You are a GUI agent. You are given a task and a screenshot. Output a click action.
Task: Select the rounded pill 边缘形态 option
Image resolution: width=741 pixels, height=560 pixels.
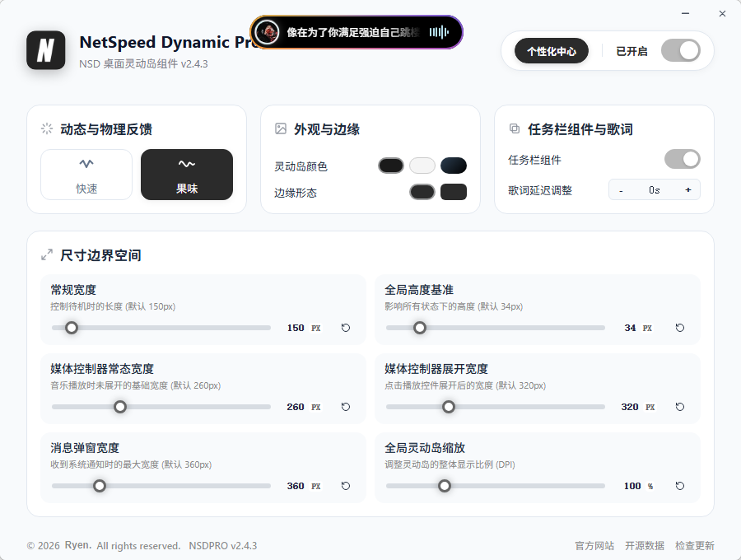click(x=422, y=192)
